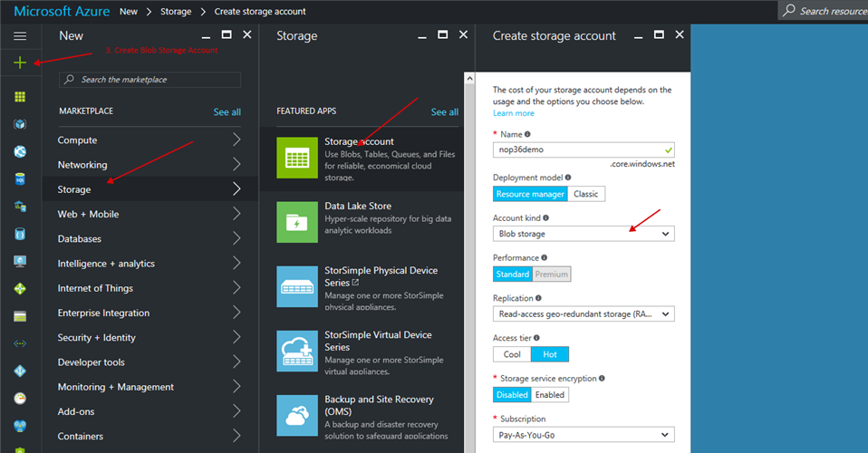Image resolution: width=868 pixels, height=453 pixels.
Task: Open Load balancers green diamond icon in sidebar
Action: pyautogui.click(x=20, y=288)
